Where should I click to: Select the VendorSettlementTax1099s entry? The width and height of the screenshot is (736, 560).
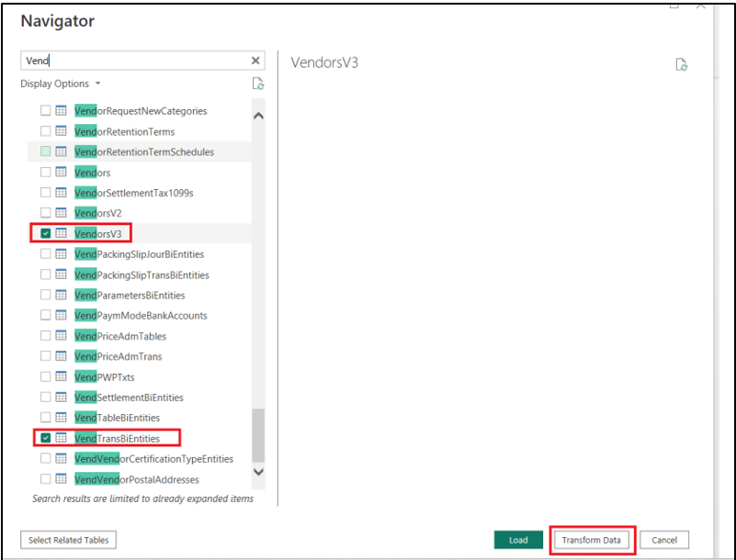point(133,193)
